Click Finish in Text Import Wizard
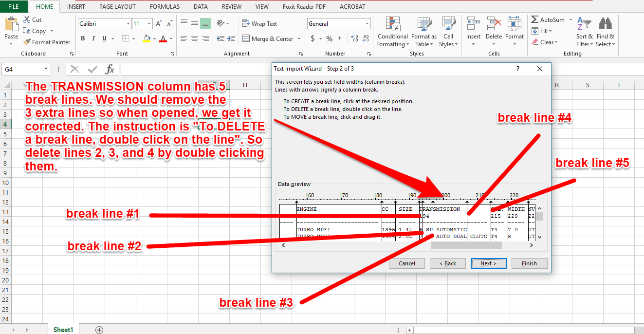This screenshot has width=644, height=334. (530, 263)
